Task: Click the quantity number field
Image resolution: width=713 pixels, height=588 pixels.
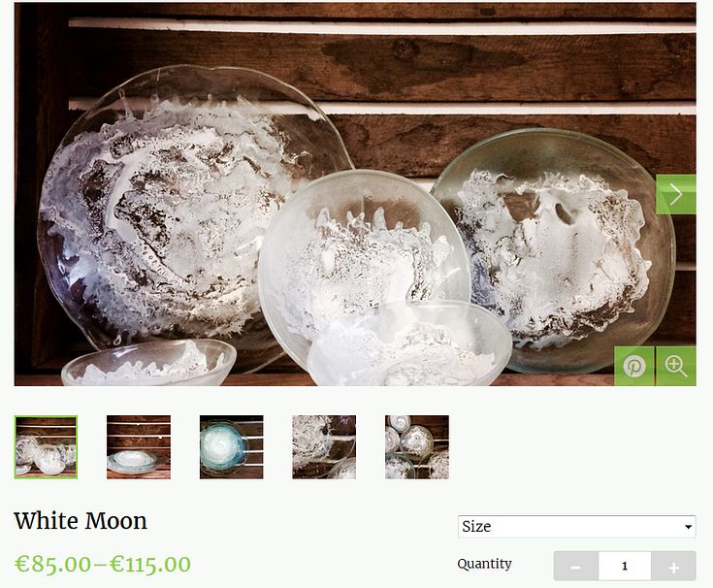Action: point(625,567)
